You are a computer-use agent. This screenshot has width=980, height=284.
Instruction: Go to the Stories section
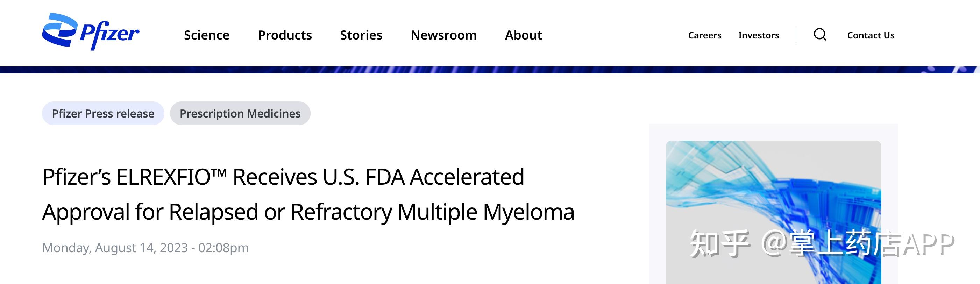tap(361, 35)
